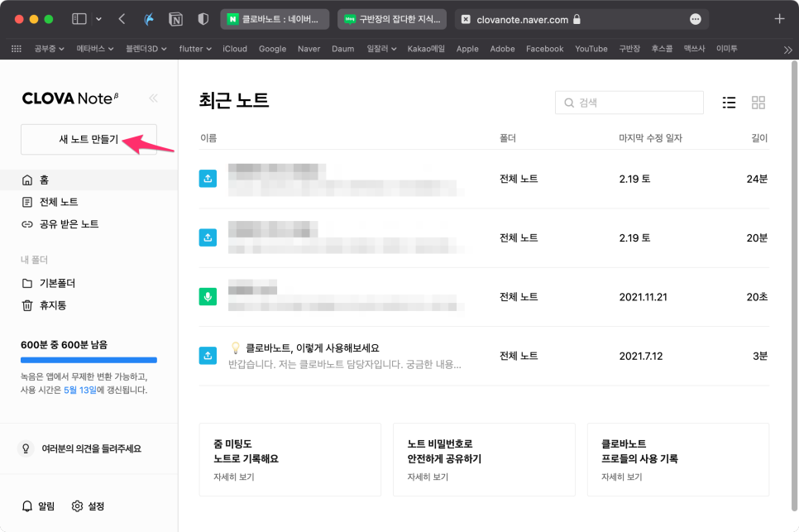799x532 pixels.
Task: Click microphone icon of the 2021.11.21 note
Action: [x=208, y=296]
